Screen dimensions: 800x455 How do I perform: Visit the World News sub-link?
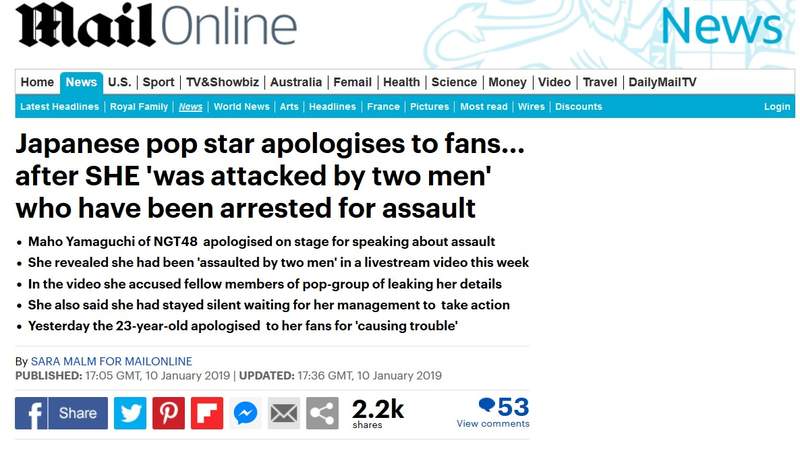pyautogui.click(x=241, y=107)
